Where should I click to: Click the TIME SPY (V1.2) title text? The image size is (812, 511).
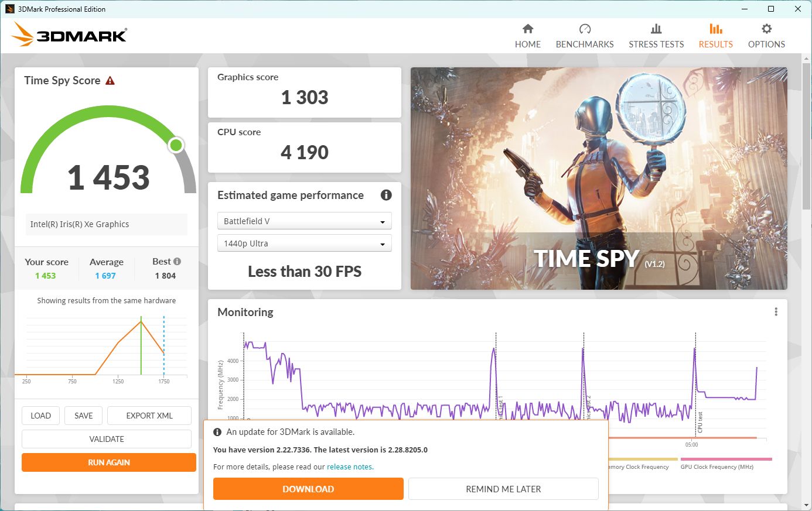pos(599,259)
